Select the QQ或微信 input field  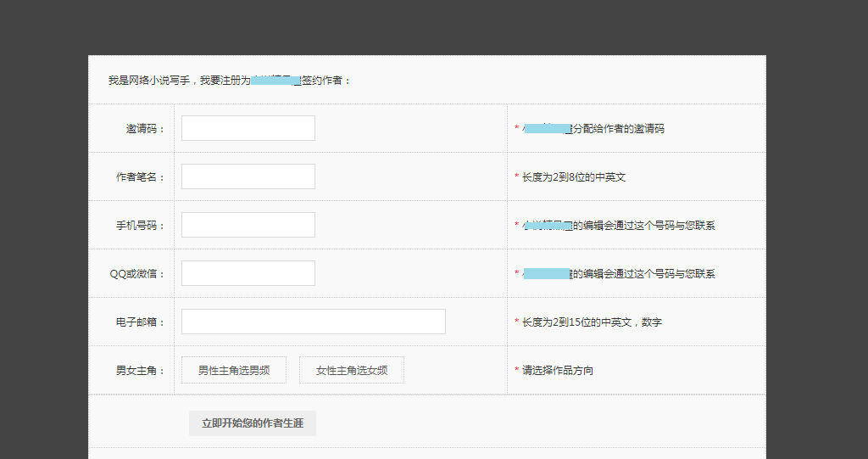pyautogui.click(x=248, y=273)
